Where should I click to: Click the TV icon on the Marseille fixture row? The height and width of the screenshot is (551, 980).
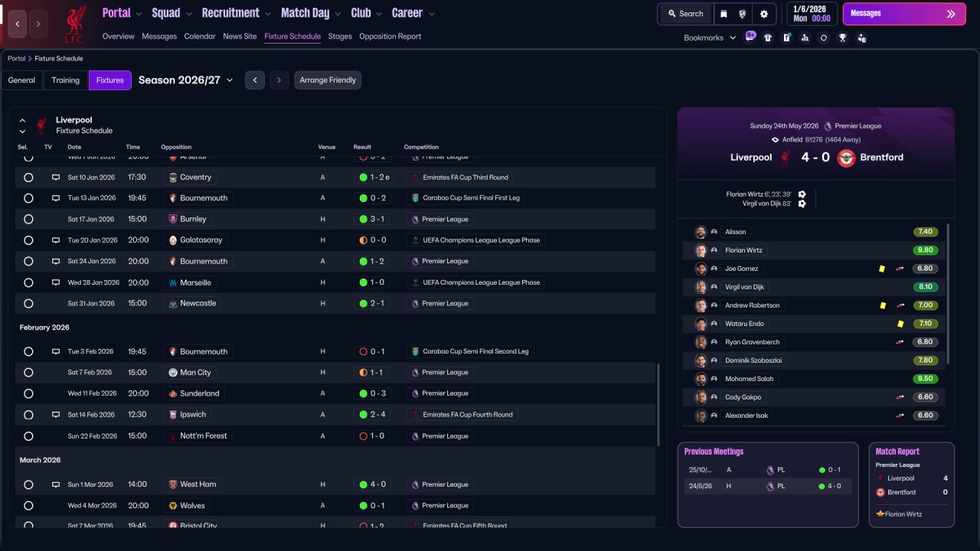click(x=55, y=282)
